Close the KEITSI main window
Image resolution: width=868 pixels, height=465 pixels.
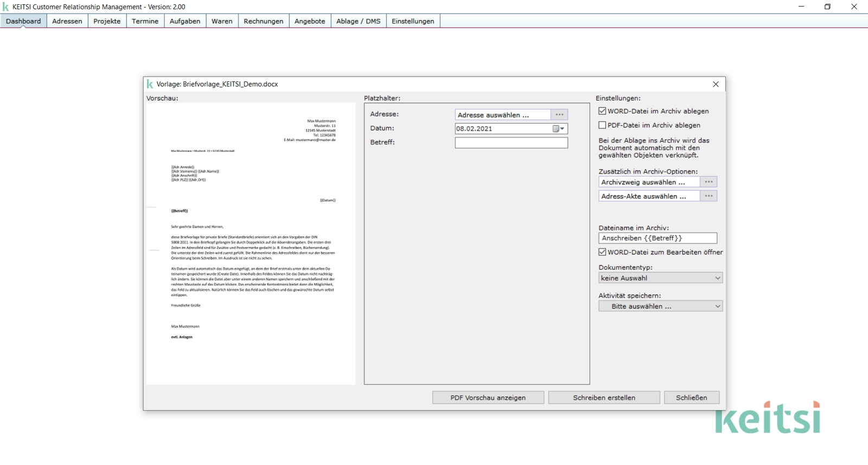point(854,7)
